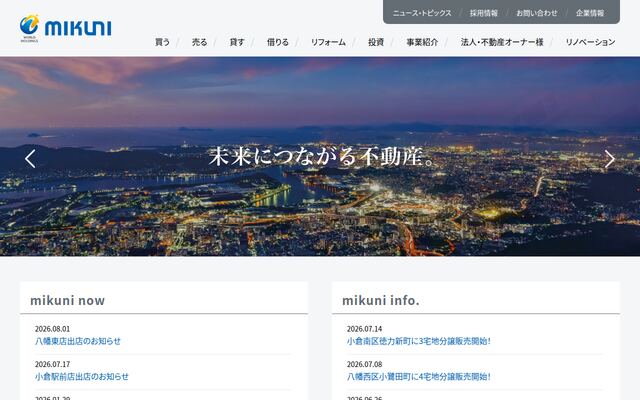640x400 pixels.
Task: Click the 2026.07.14 date text
Action: (x=364, y=329)
